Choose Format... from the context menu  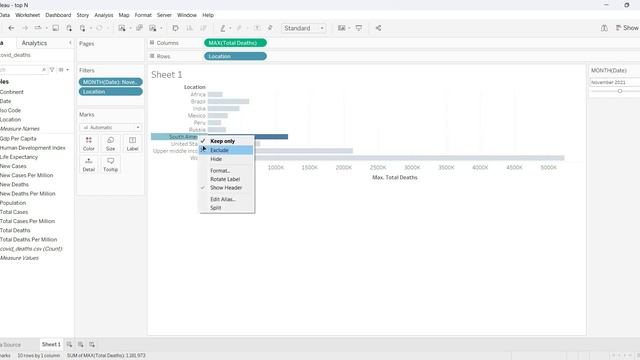[x=220, y=171]
